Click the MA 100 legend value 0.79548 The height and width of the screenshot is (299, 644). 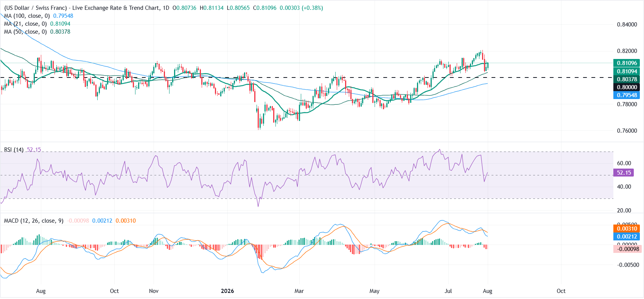point(63,16)
